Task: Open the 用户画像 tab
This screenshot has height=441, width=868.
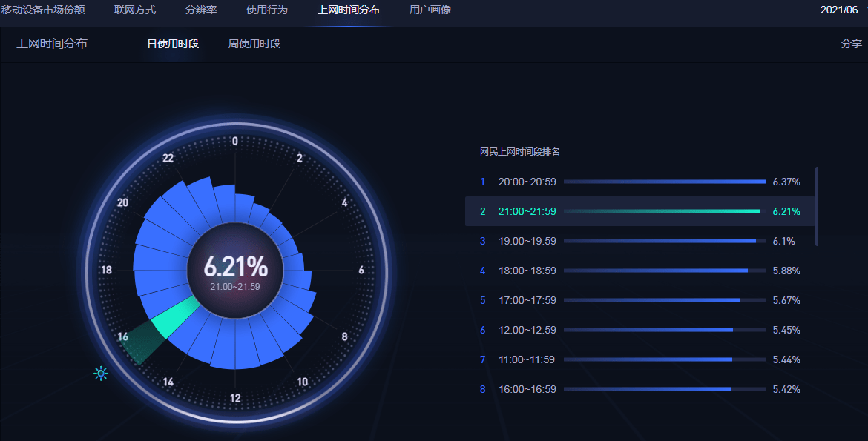Action: pos(430,10)
